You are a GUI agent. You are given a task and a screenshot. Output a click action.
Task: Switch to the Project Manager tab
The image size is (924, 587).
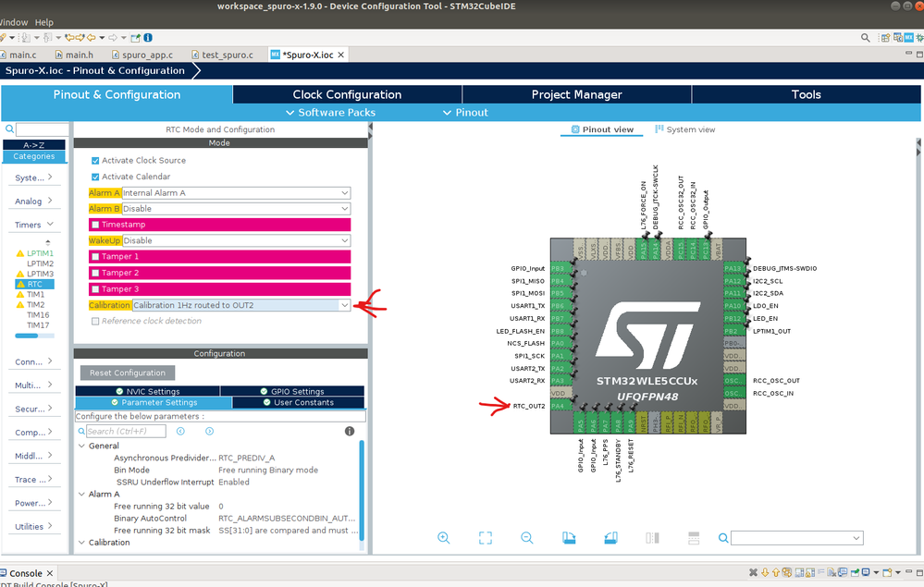pyautogui.click(x=576, y=94)
